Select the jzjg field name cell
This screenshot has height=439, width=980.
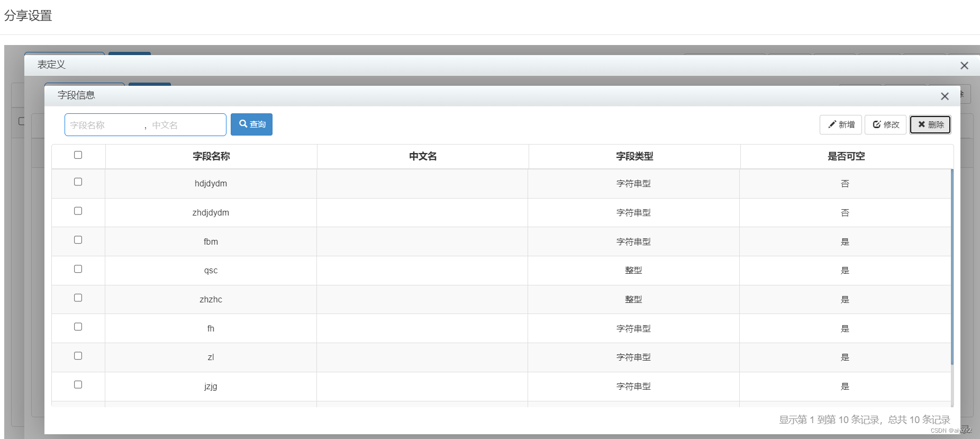[x=211, y=387]
